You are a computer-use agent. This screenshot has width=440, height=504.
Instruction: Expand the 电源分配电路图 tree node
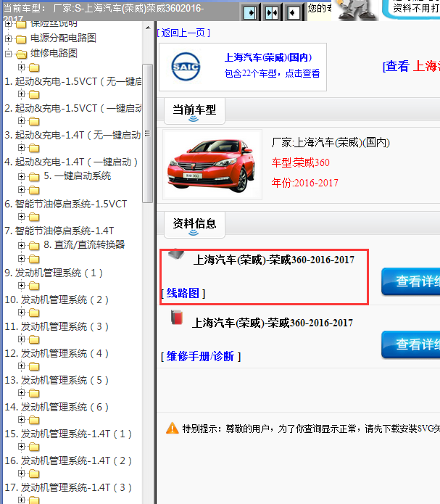pos(9,38)
